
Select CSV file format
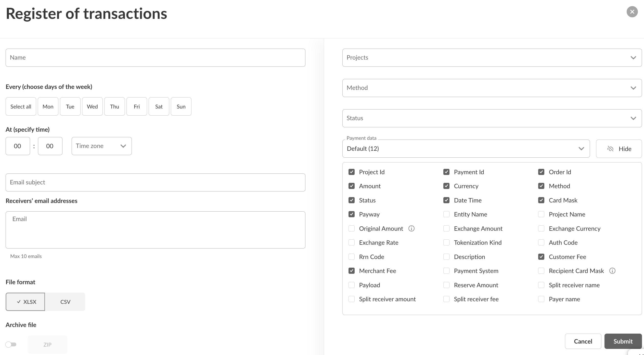click(x=65, y=302)
